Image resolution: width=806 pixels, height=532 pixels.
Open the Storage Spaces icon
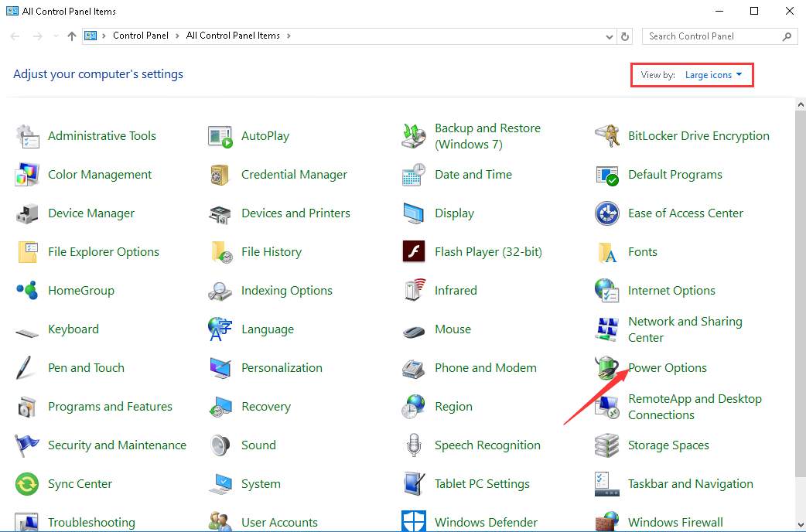(607, 445)
